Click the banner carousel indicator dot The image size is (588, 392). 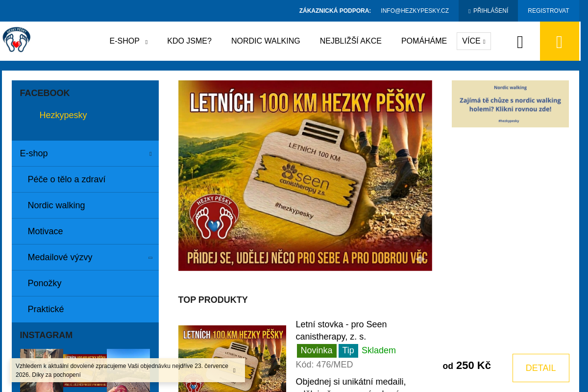[x=420, y=260]
